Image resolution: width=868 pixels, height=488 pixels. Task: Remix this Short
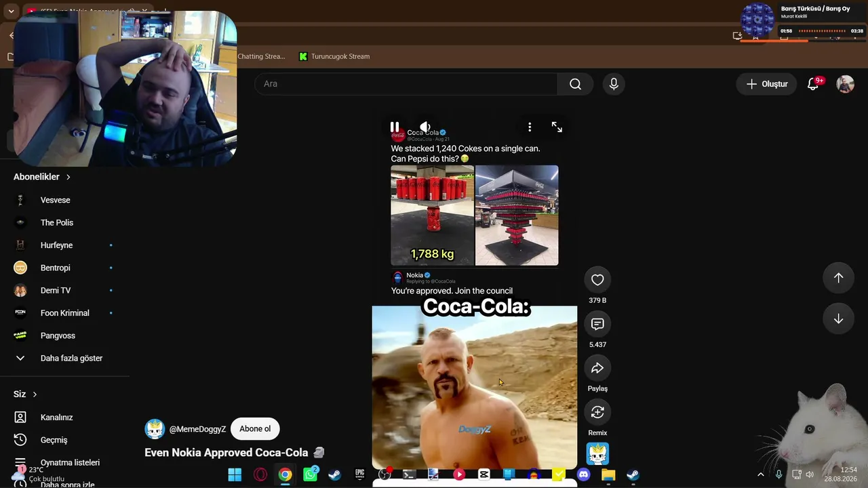(x=597, y=412)
